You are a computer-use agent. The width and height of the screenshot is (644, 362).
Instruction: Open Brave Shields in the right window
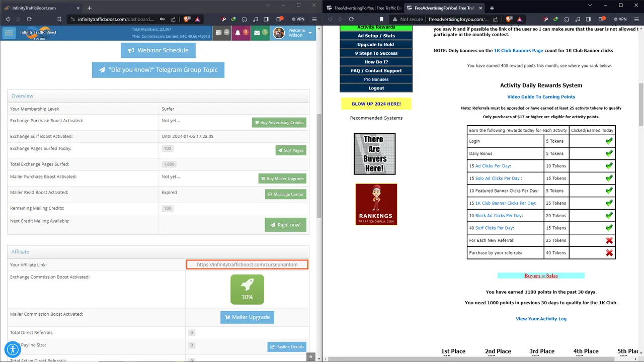(509, 19)
